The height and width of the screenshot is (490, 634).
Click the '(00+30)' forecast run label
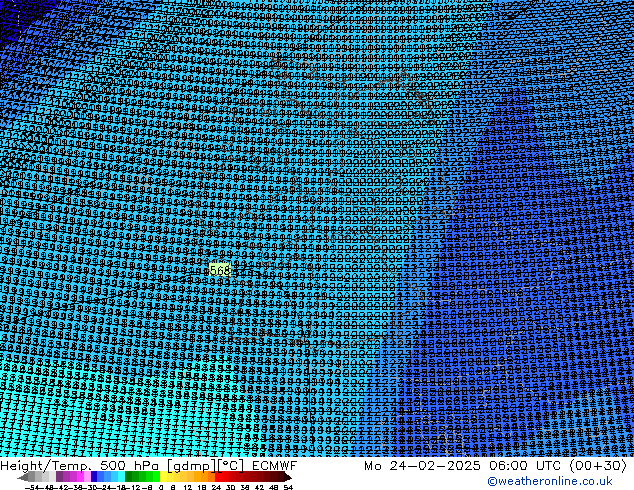click(598, 466)
